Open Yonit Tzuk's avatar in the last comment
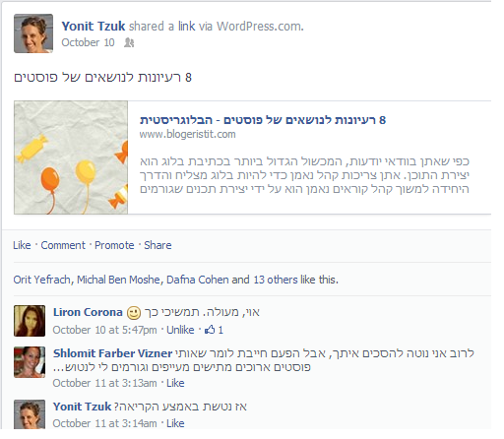 pyautogui.click(x=30, y=414)
